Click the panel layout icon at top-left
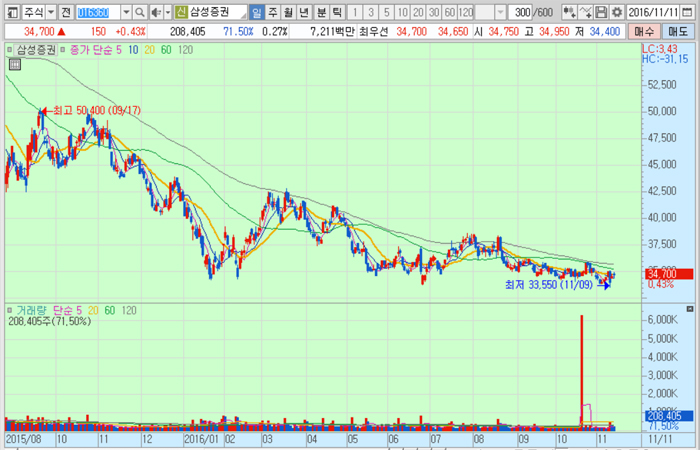 [x=10, y=12]
